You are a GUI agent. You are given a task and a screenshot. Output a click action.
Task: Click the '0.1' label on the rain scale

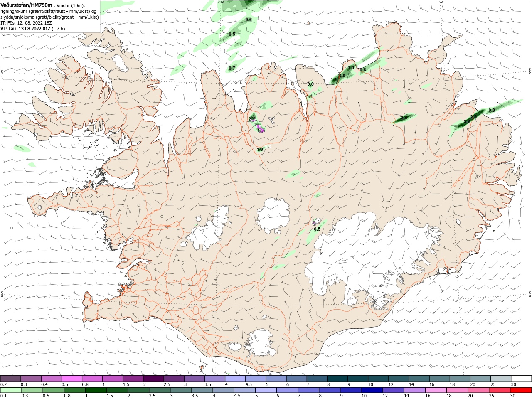3,396
